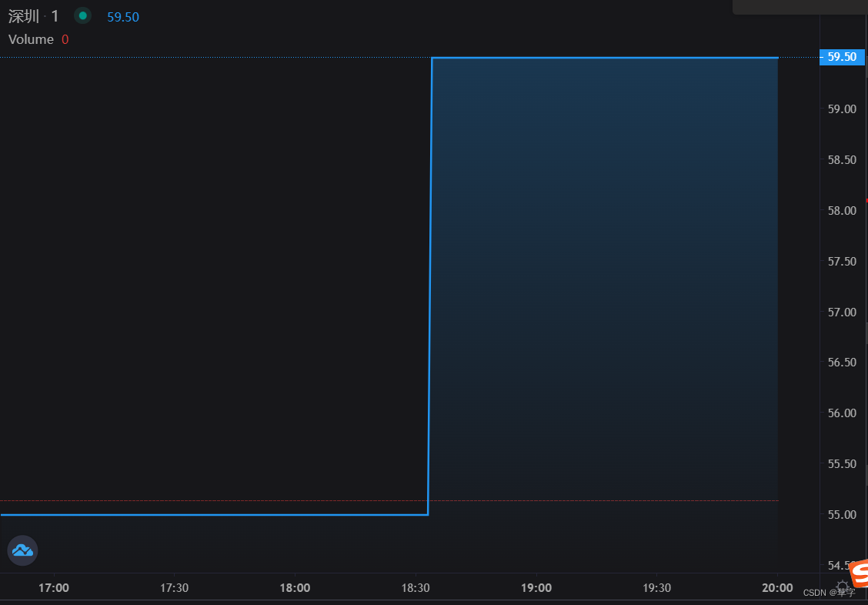868x605 pixels.
Task: Click the 18:30 label on the time axis
Action: [416, 587]
